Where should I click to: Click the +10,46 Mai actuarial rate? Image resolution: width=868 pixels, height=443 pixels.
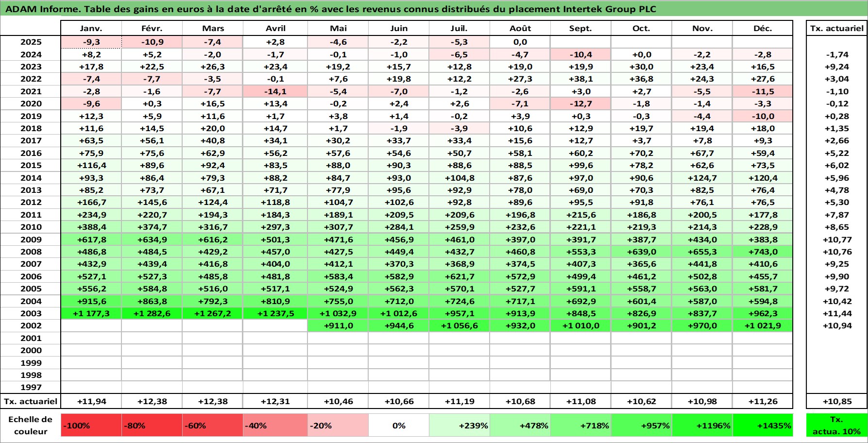(338, 401)
